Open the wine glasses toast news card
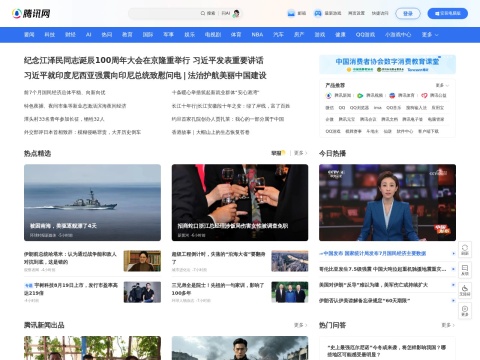The image size is (480, 360). (x=240, y=202)
